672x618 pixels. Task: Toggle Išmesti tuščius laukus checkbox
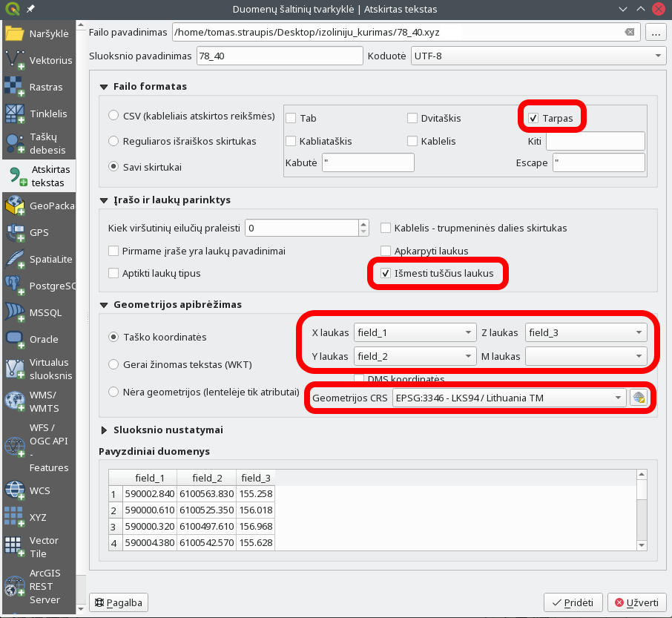386,273
